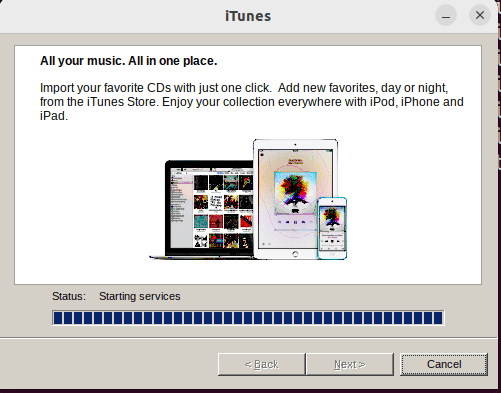Click the disabled Next button

tap(350, 364)
